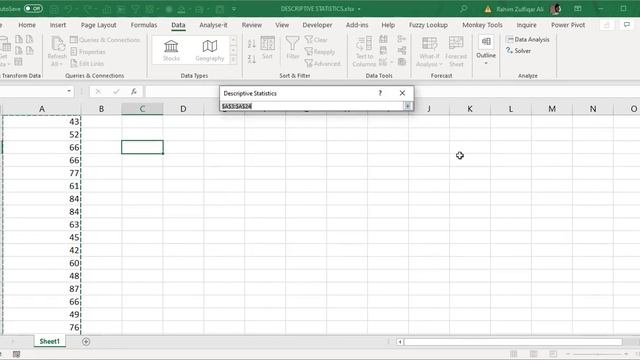
Task: Click Queries & Connections button
Action: [x=105, y=40]
